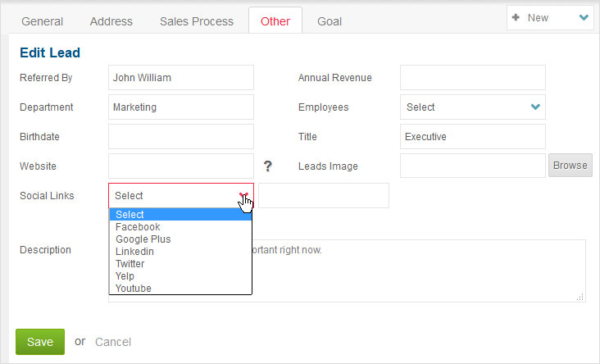This screenshot has width=600, height=364.
Task: Click the question mark help icon beside Website
Action: point(267,166)
